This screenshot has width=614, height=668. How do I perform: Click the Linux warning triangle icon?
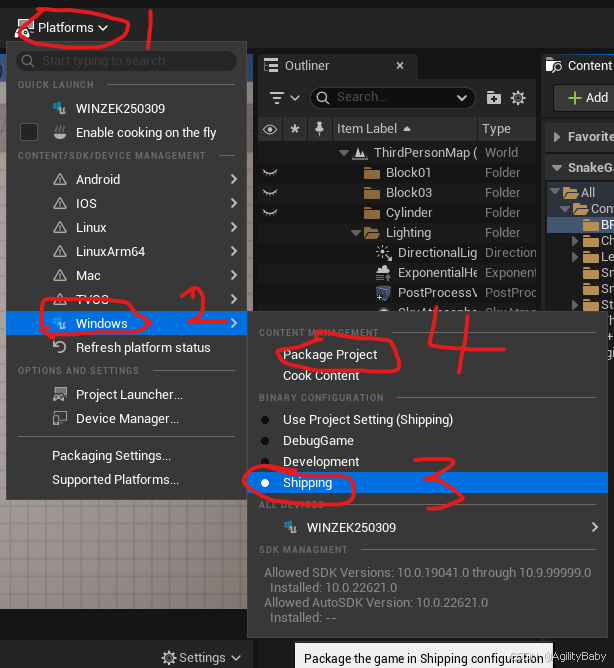60,227
